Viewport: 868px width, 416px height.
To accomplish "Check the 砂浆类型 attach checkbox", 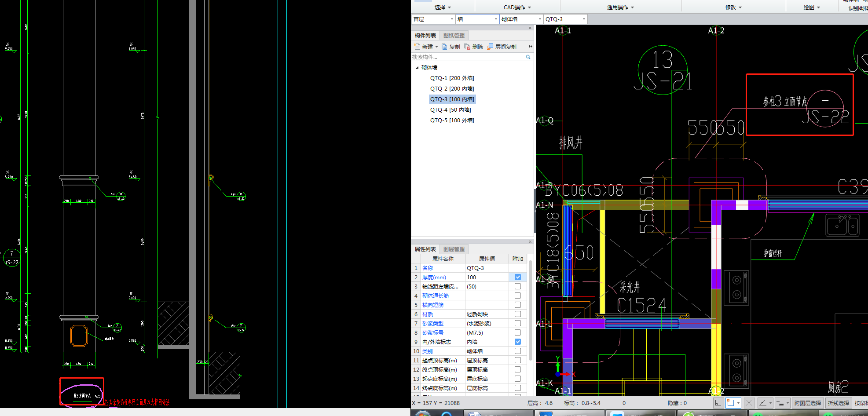I will tap(518, 323).
